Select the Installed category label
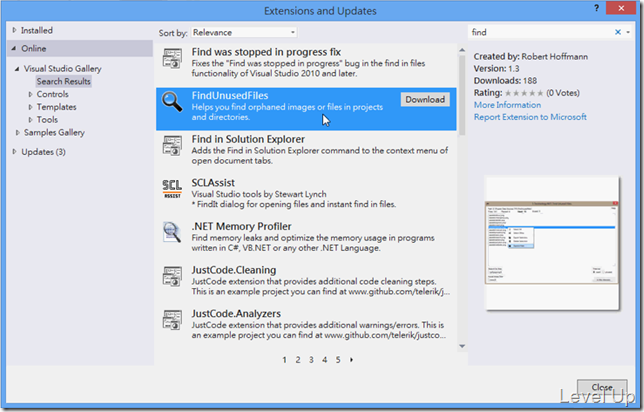 (x=37, y=30)
